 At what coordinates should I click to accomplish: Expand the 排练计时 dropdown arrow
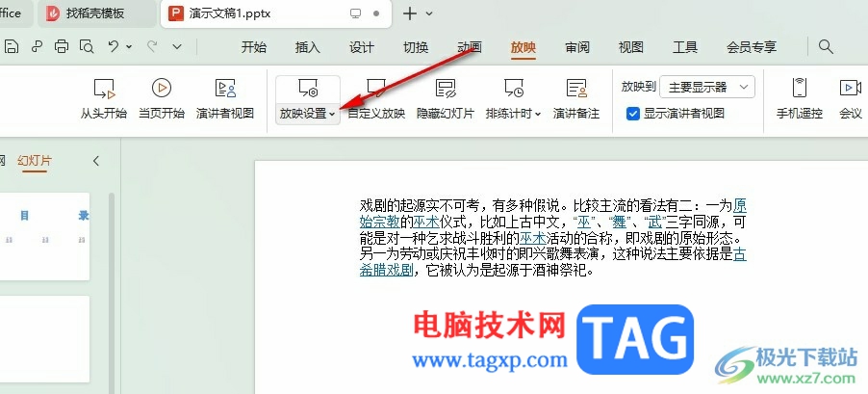[x=538, y=115]
